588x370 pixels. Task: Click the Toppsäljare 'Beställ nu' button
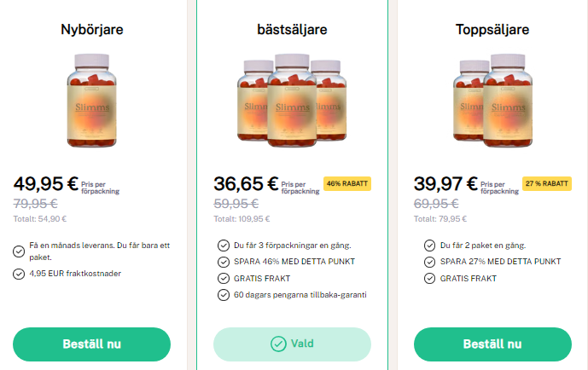492,344
